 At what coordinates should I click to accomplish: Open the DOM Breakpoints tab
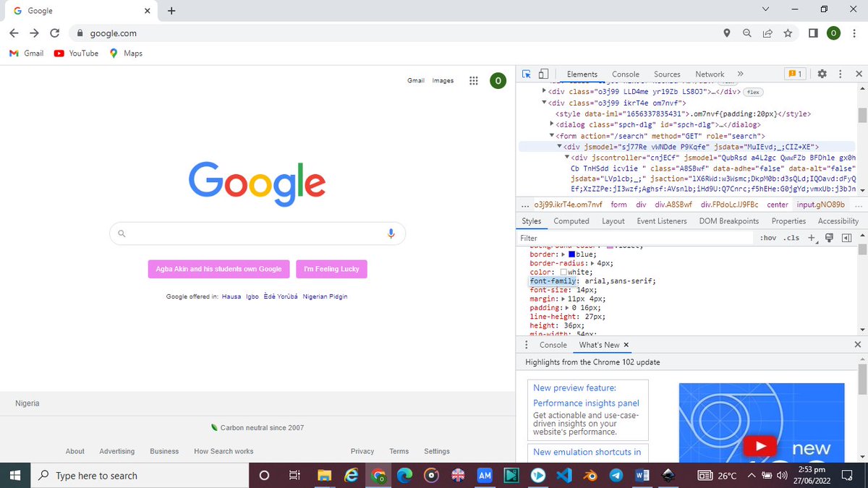[x=729, y=221]
